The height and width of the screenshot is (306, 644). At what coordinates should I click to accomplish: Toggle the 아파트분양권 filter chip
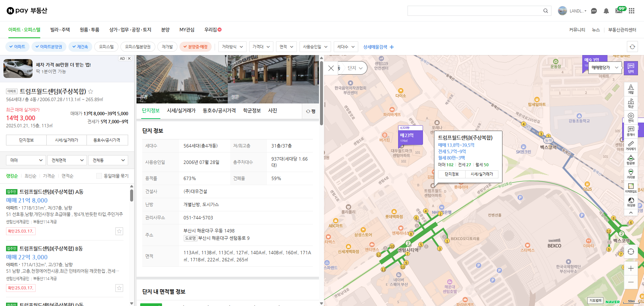point(49,47)
